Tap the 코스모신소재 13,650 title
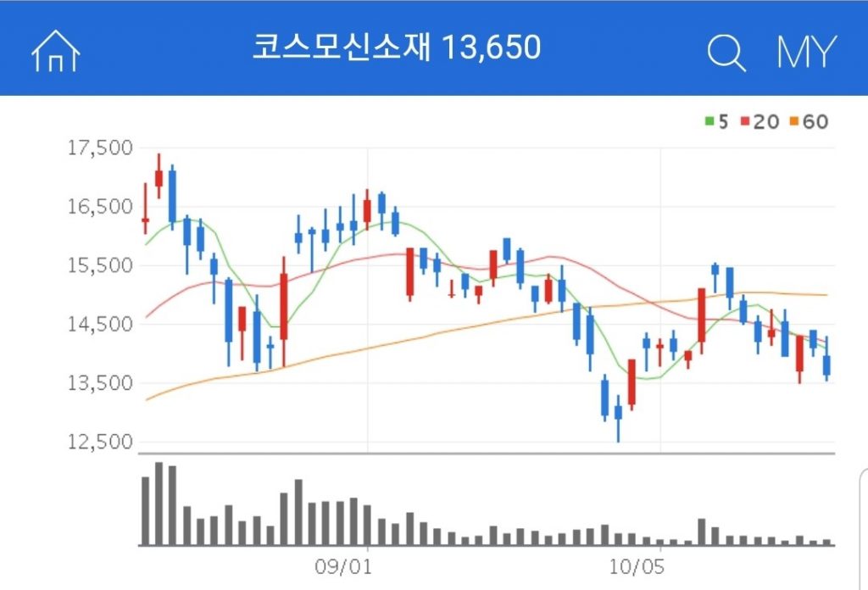 (x=397, y=48)
